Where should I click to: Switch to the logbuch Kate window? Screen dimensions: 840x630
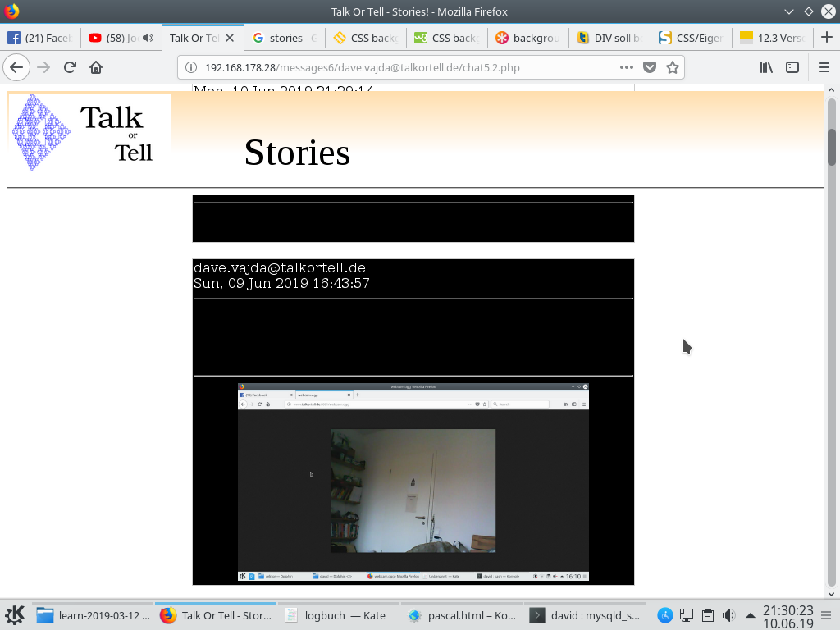[x=336, y=615]
